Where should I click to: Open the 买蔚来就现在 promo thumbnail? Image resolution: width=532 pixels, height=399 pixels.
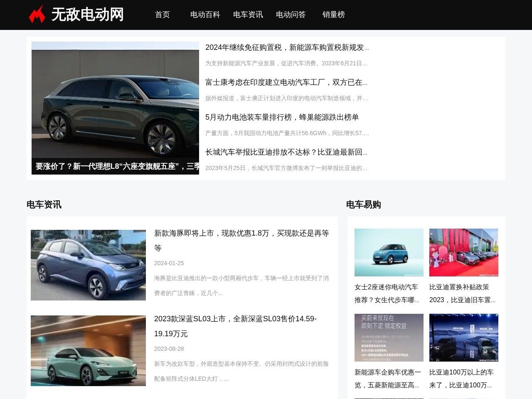click(389, 337)
